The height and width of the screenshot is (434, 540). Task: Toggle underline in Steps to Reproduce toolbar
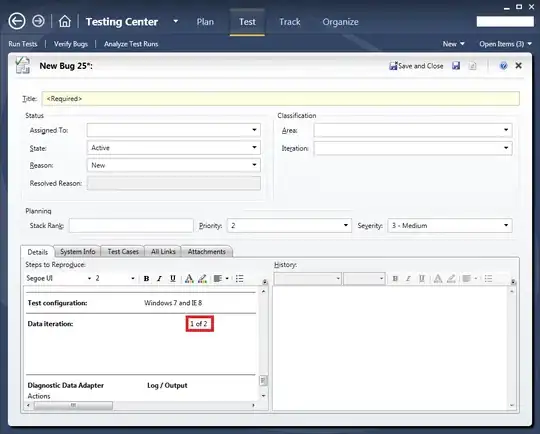173,279
